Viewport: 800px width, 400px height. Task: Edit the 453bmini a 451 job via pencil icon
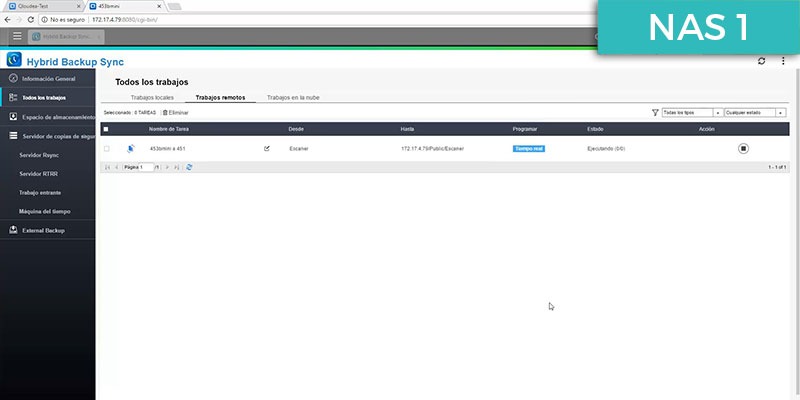pos(266,148)
